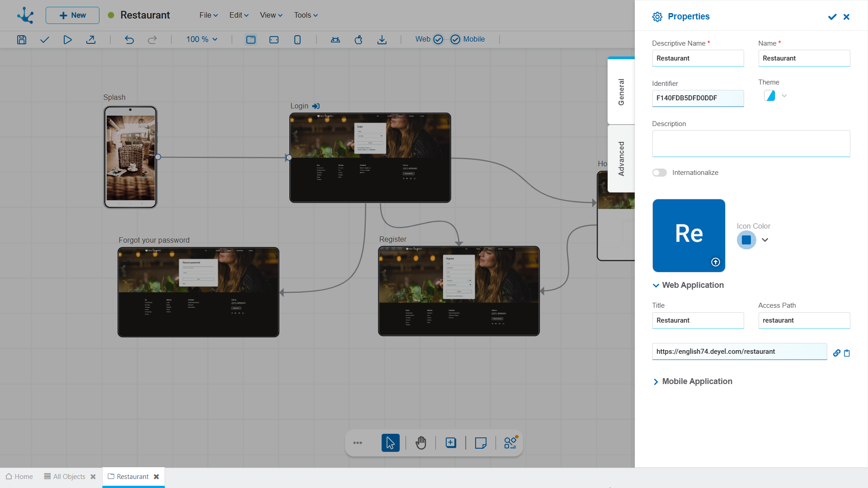Open the Theme dropdown arrow
Viewport: 868px width, 488px height.
(x=784, y=96)
